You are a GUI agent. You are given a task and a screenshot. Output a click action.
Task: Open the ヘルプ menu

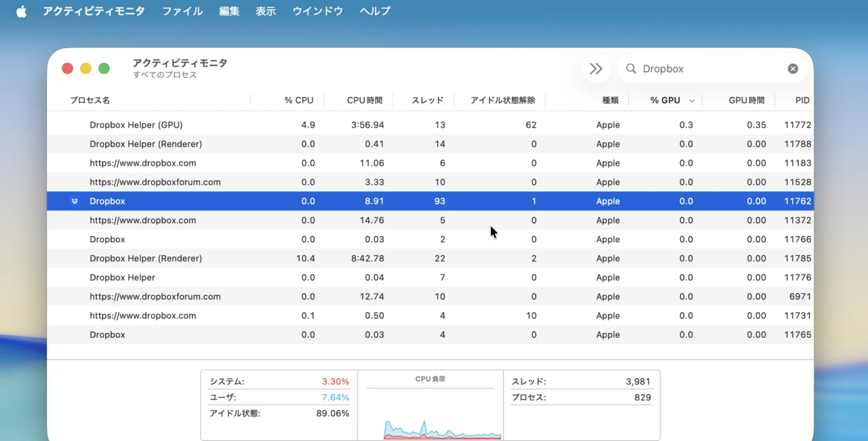pyautogui.click(x=374, y=11)
